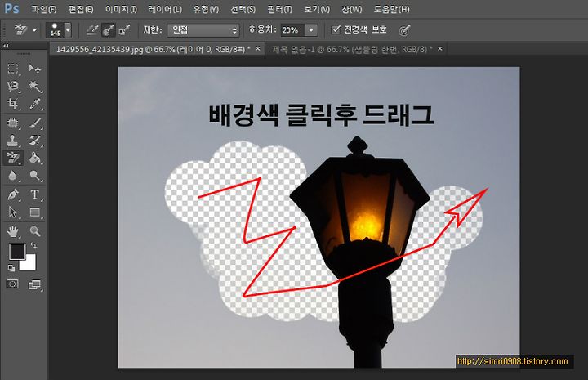Select the Horizontal Type tool
Screen dimensions: 588x380
coord(35,194)
